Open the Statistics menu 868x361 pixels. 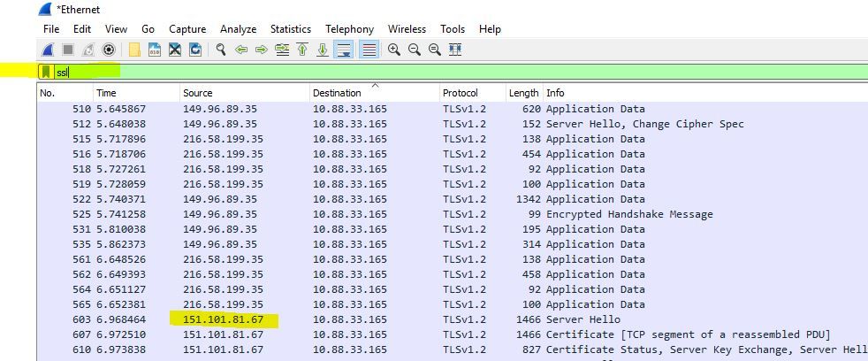[291, 29]
